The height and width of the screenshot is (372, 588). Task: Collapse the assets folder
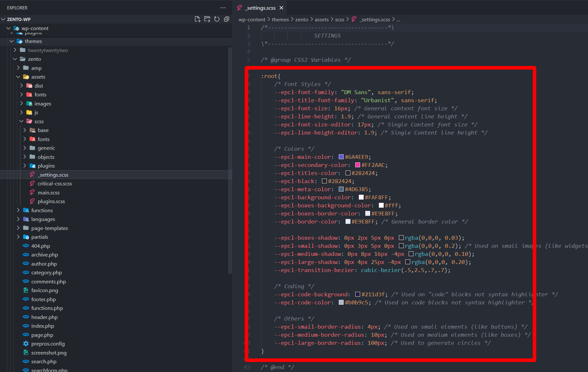click(18, 77)
